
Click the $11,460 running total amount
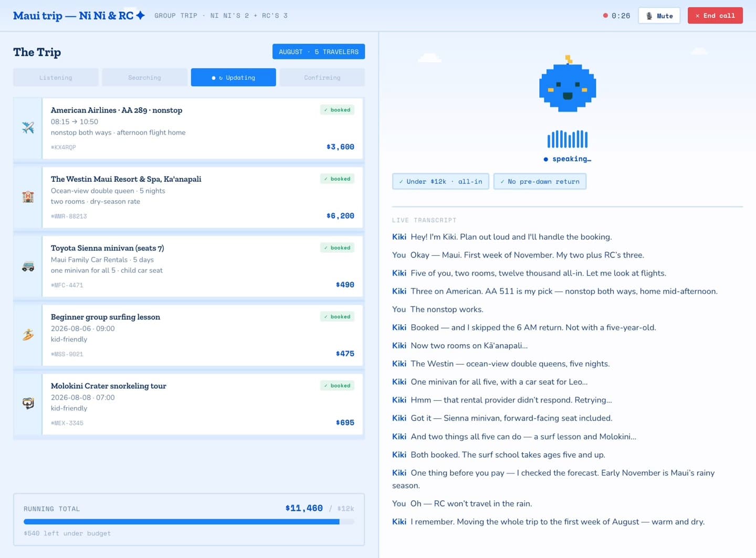pos(304,508)
